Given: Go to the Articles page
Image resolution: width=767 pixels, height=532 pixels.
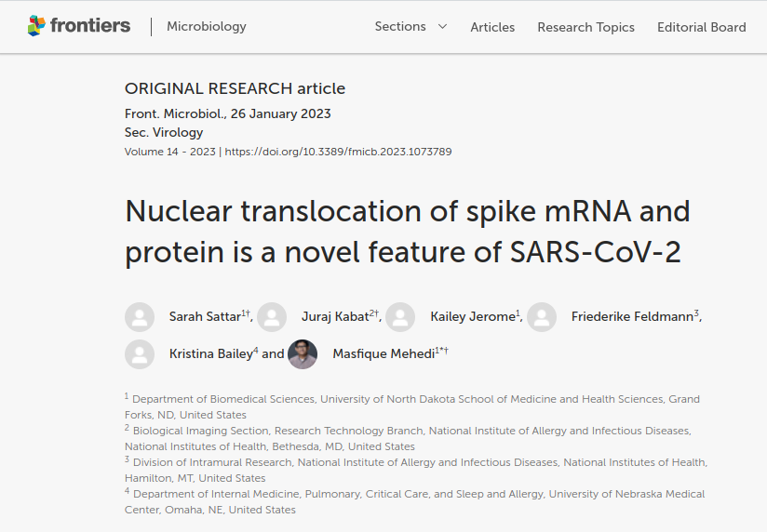Looking at the screenshot, I should [492, 27].
